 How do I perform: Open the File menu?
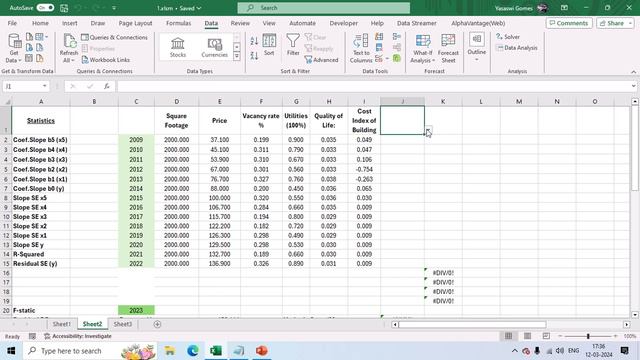[12, 23]
